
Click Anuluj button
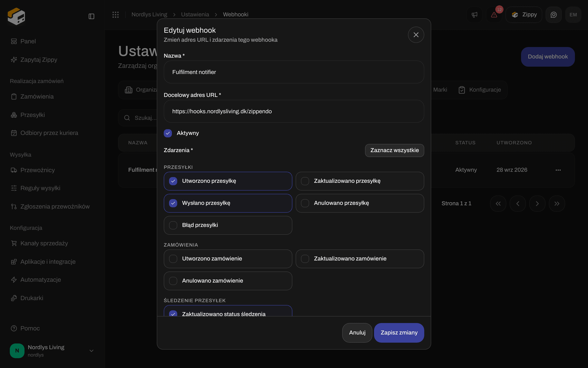pos(357,333)
